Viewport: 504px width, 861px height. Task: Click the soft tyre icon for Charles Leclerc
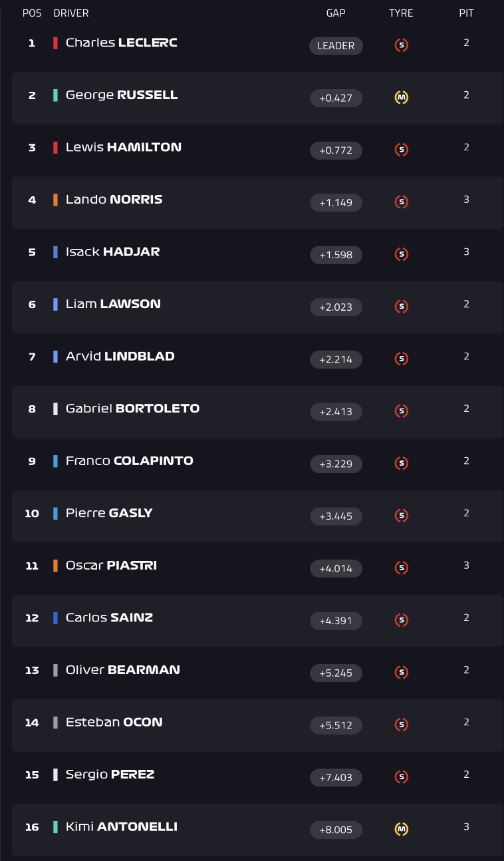(x=401, y=45)
